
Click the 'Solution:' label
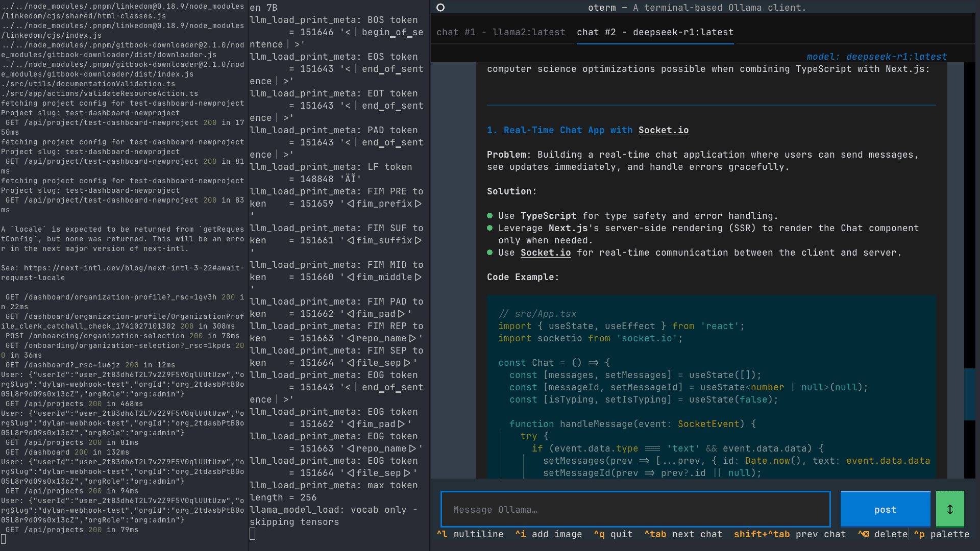[511, 191]
